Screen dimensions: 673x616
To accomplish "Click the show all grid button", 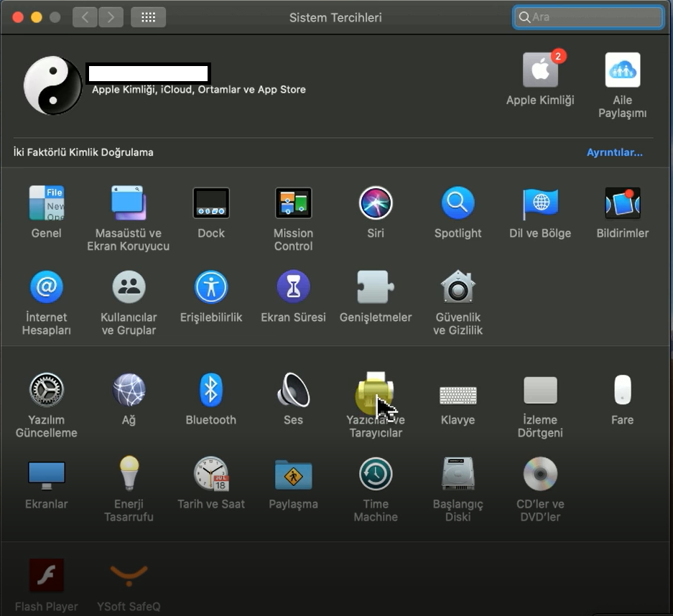I will coord(149,17).
